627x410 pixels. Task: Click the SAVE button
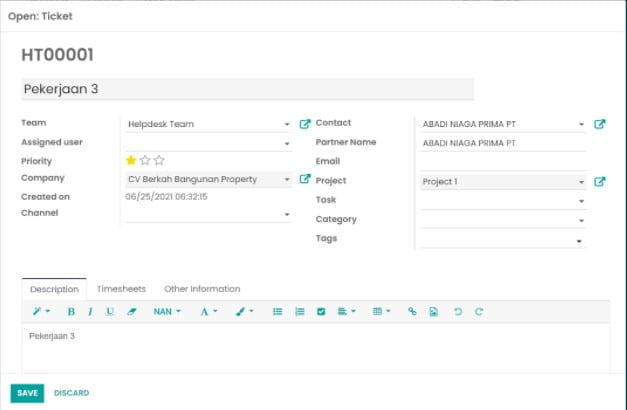(x=27, y=393)
